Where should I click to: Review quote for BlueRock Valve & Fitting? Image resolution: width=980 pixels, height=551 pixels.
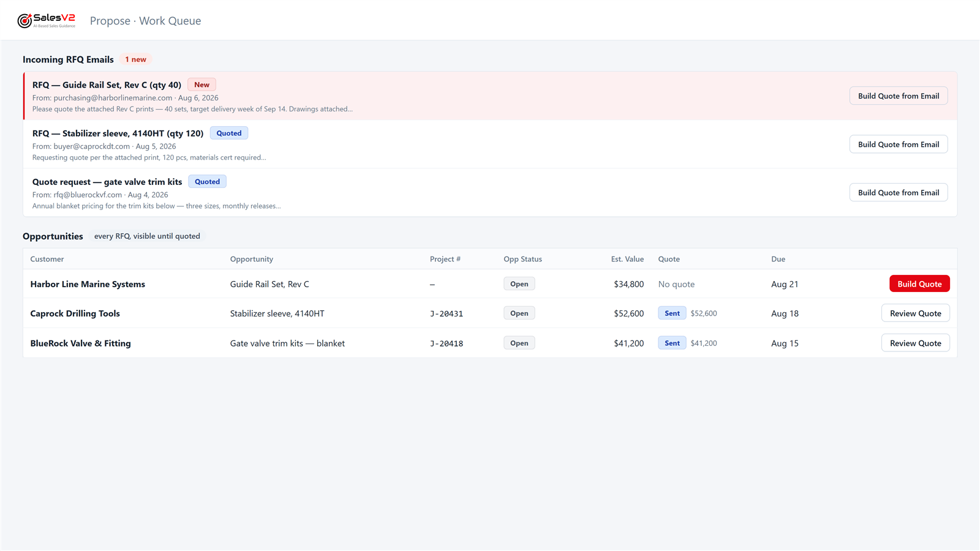click(x=915, y=343)
